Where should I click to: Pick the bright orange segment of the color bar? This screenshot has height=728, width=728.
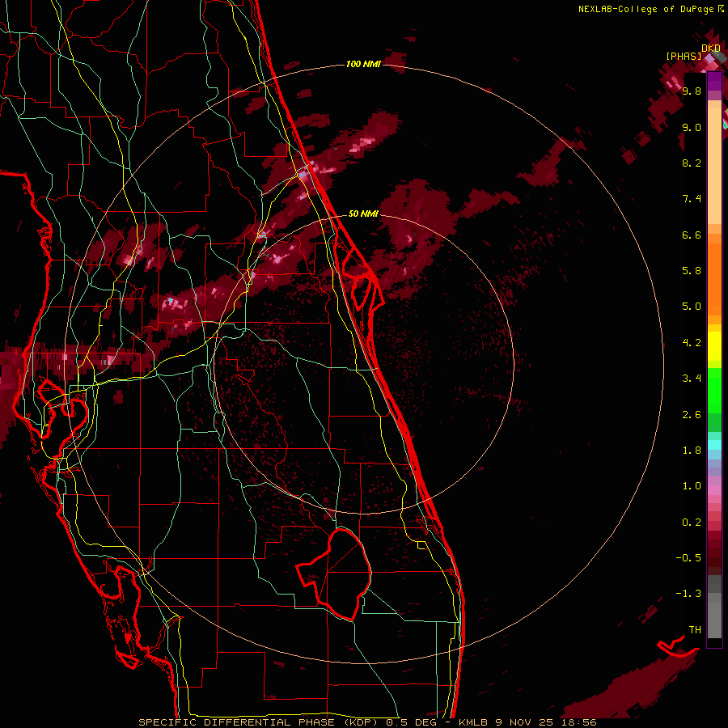coord(714,278)
